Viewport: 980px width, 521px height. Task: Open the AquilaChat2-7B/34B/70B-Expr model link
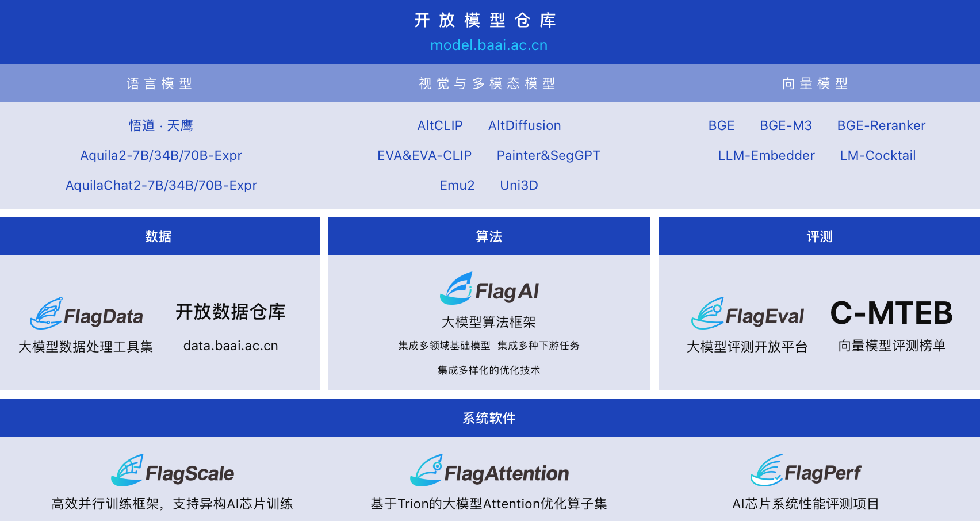pos(161,185)
